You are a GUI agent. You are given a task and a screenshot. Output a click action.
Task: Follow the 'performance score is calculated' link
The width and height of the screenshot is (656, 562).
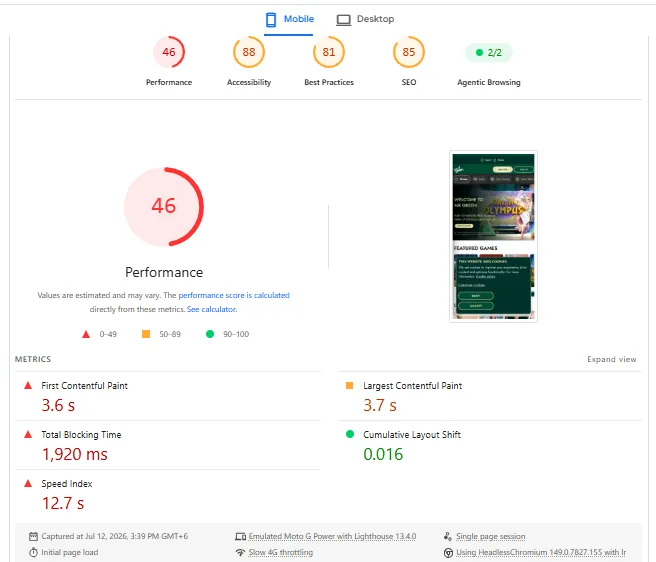pos(234,295)
